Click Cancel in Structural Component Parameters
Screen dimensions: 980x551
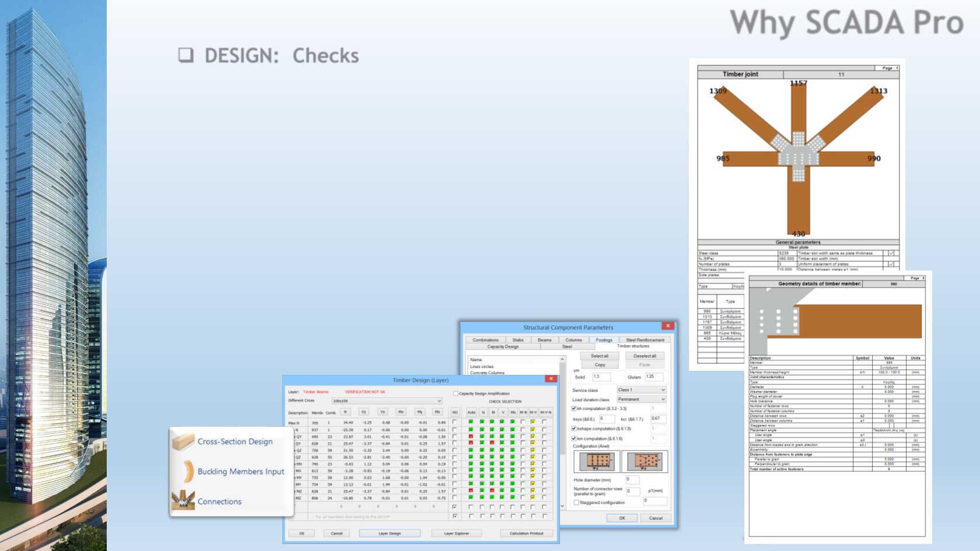(x=656, y=518)
